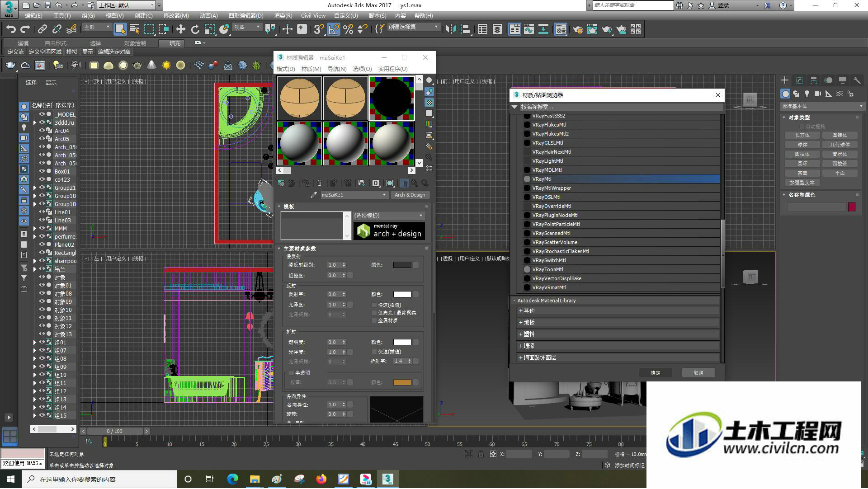Toggle the Percent Snap tool
Screen dimensions: 868x489
coord(348,29)
